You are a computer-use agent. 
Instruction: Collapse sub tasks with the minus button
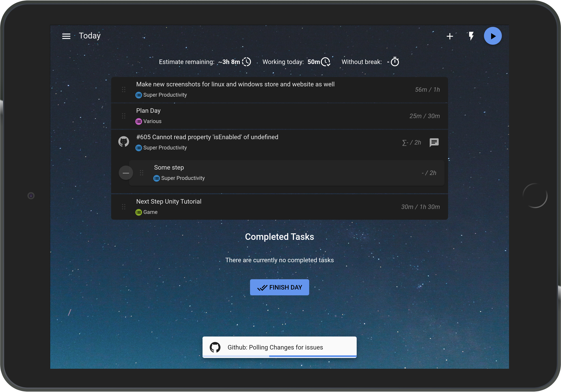click(x=126, y=173)
